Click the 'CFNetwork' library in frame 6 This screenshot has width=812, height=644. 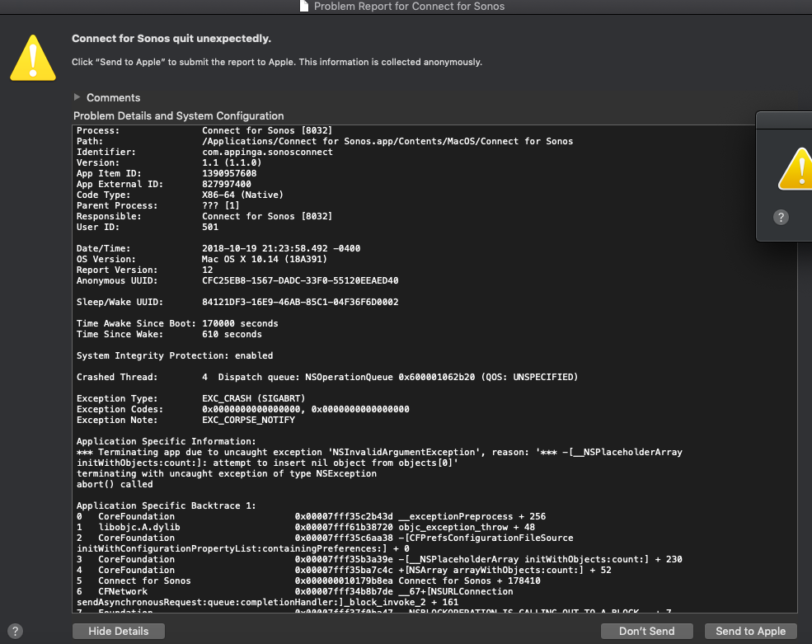pyautogui.click(x=123, y=592)
